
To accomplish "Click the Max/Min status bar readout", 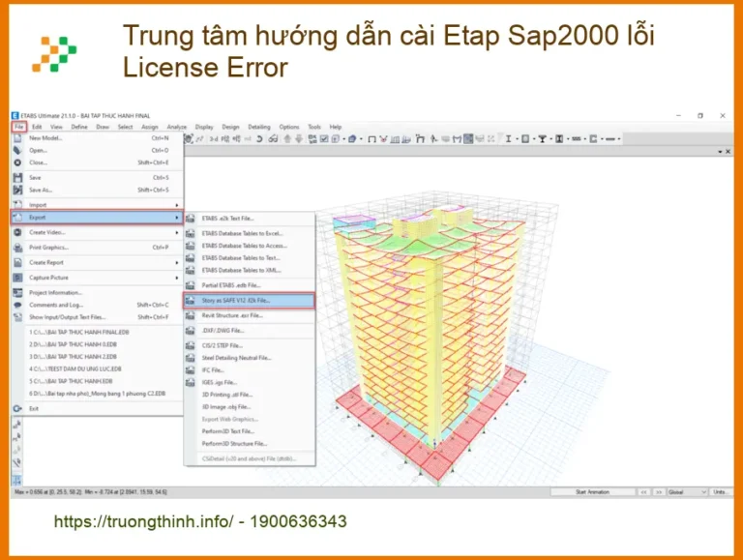I will coord(91,492).
